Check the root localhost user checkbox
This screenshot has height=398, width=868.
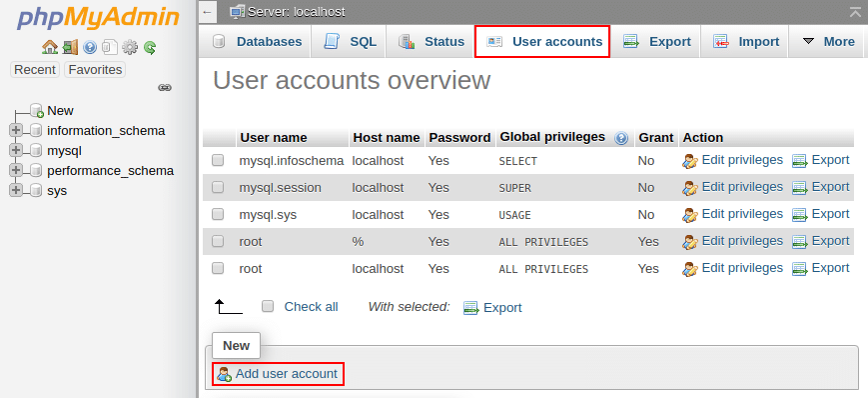(218, 268)
